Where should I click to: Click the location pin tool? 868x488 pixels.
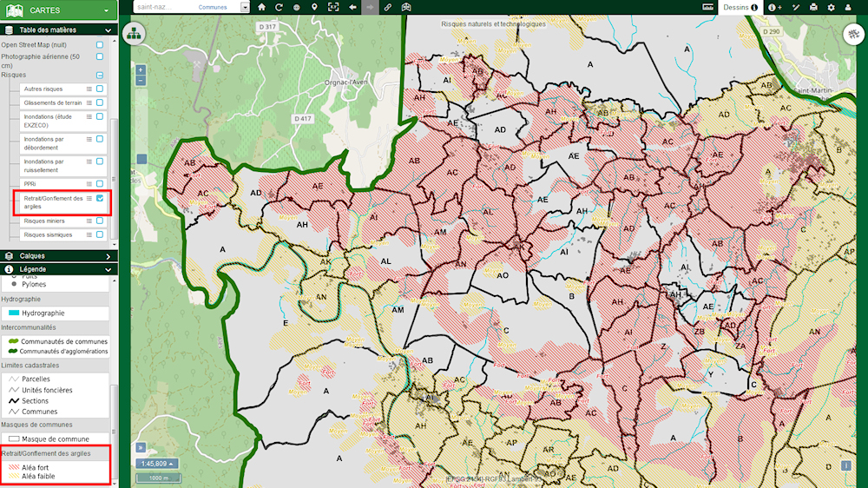coord(314,7)
